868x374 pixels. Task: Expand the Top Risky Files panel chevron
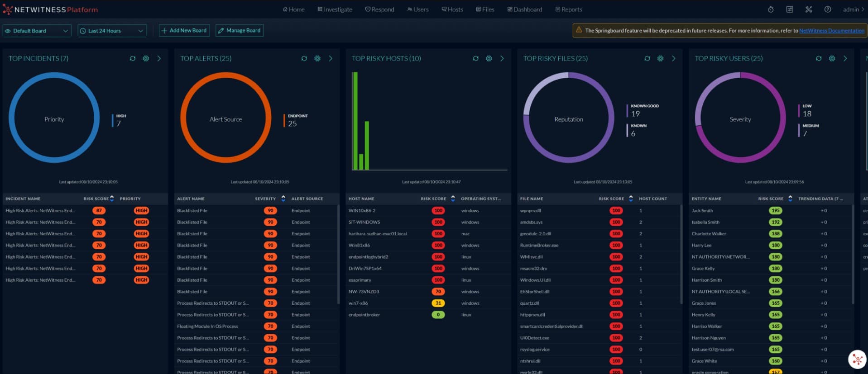click(x=674, y=58)
